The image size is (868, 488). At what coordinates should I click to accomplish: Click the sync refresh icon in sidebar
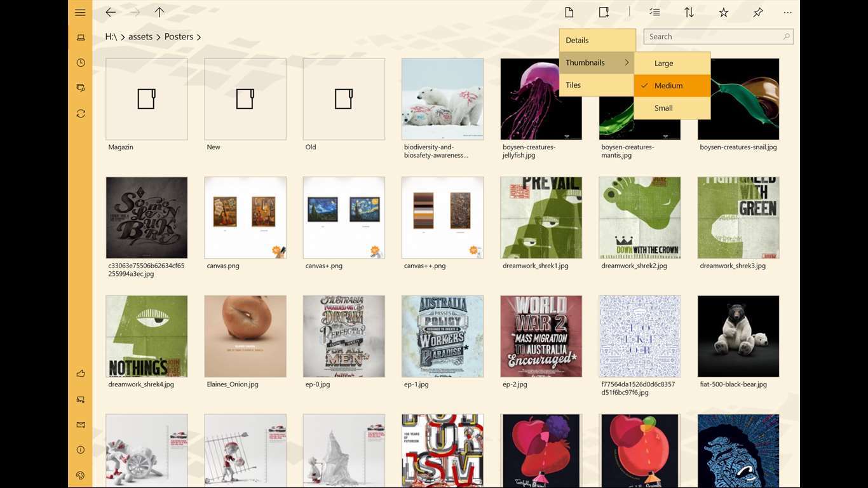[x=81, y=113]
